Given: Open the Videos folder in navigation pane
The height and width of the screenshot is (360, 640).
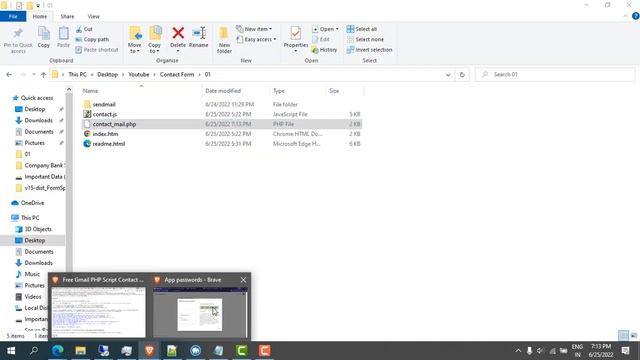Looking at the screenshot, I should pyautogui.click(x=33, y=296).
